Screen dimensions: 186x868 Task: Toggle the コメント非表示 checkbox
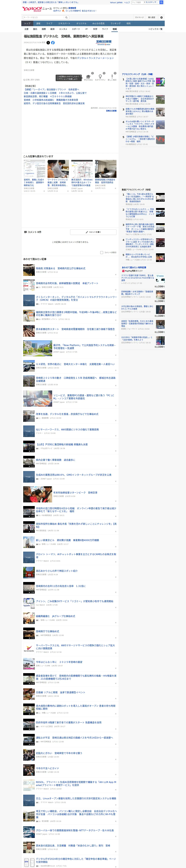[102, 252]
